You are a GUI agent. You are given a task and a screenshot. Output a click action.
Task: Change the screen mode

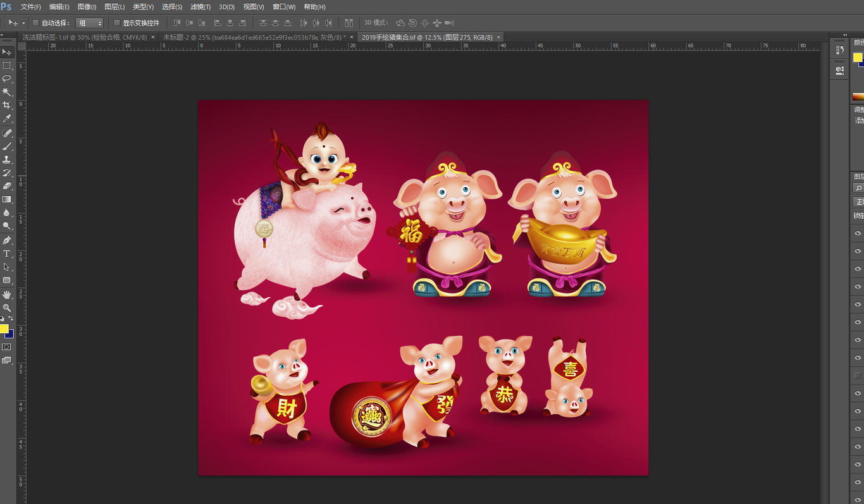click(7, 360)
